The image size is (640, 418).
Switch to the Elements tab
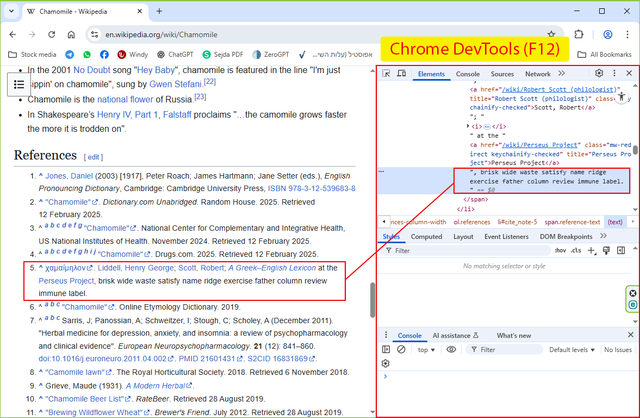pyautogui.click(x=431, y=74)
